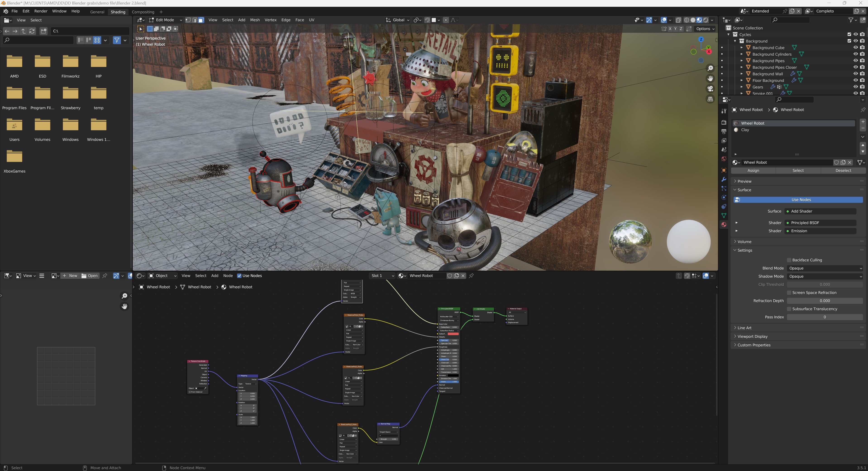Refresh the file browser listing
Image resolution: width=868 pixels, height=471 pixels.
[32, 31]
